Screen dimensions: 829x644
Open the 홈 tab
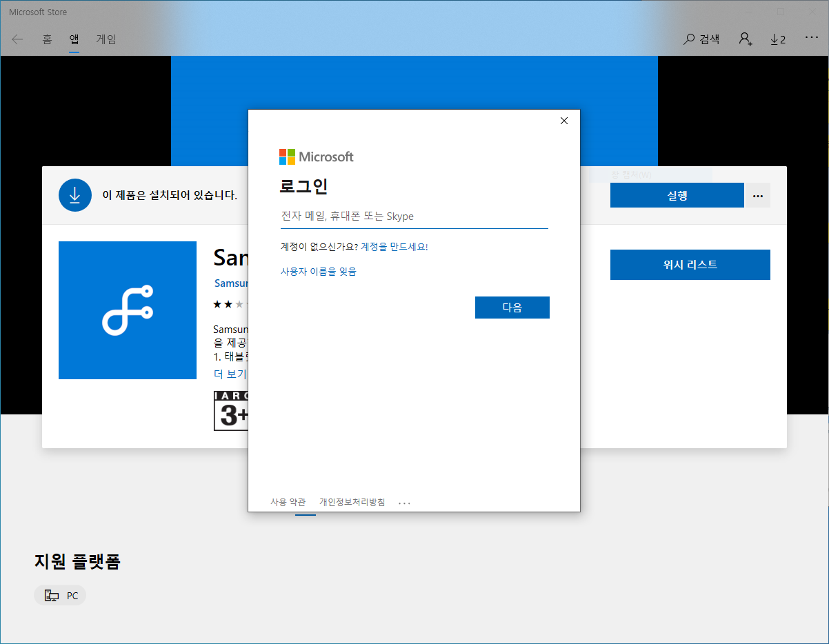pos(47,39)
